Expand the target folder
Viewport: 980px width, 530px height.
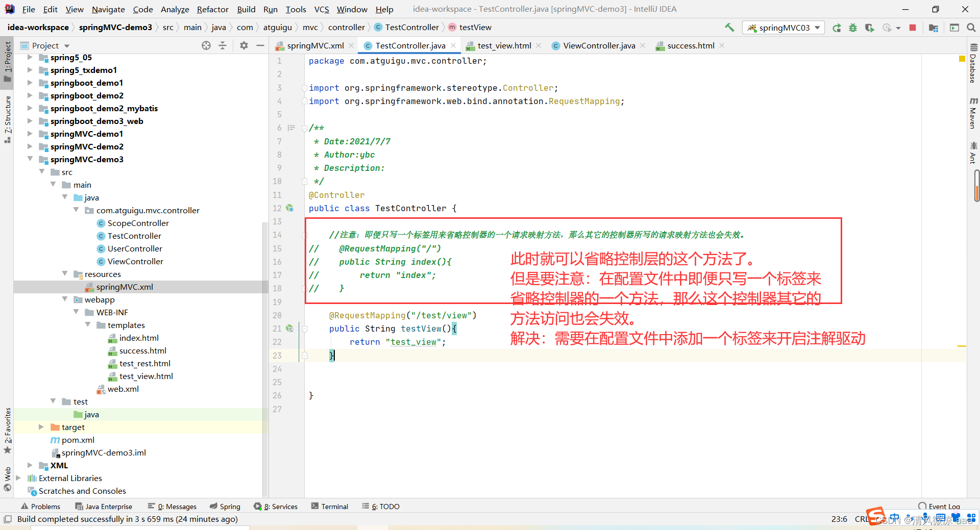(41, 427)
